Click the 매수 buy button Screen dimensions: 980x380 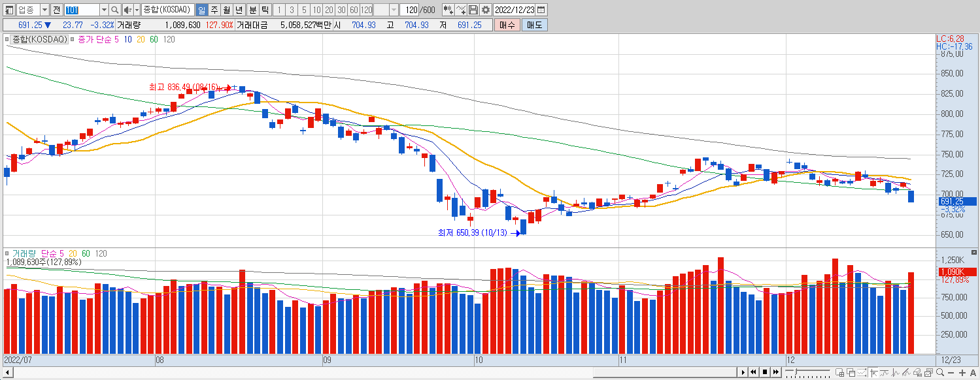click(x=507, y=25)
